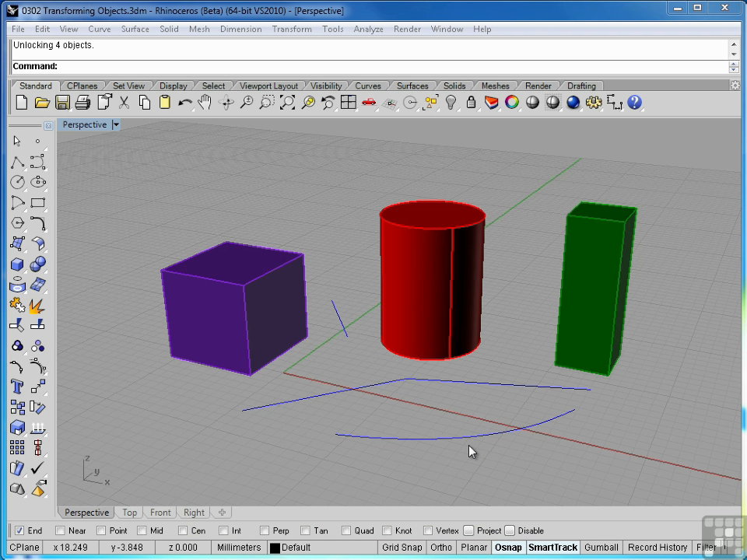Select the Text object T tool

pyautogui.click(x=17, y=387)
